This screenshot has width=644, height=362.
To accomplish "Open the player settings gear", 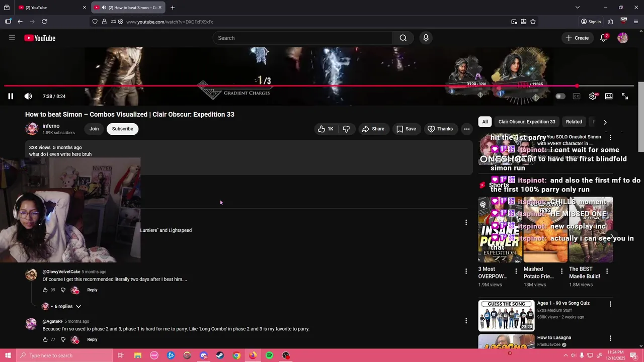I will tap(593, 96).
